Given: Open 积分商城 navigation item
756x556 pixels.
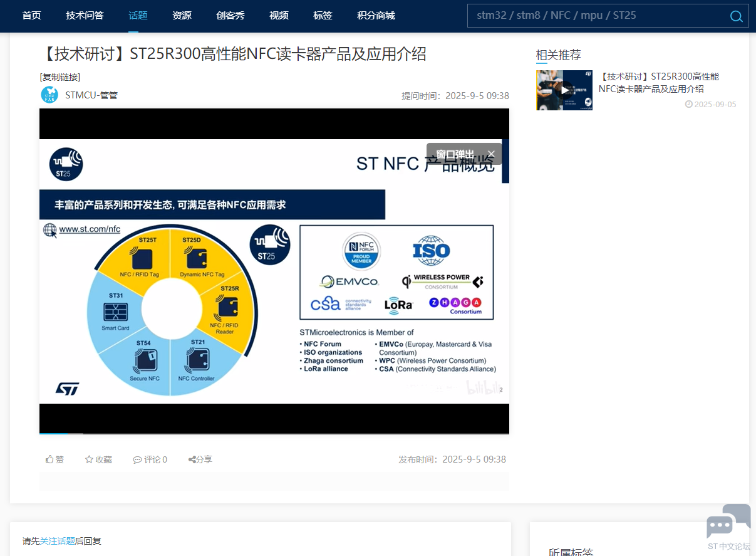Looking at the screenshot, I should pos(376,16).
